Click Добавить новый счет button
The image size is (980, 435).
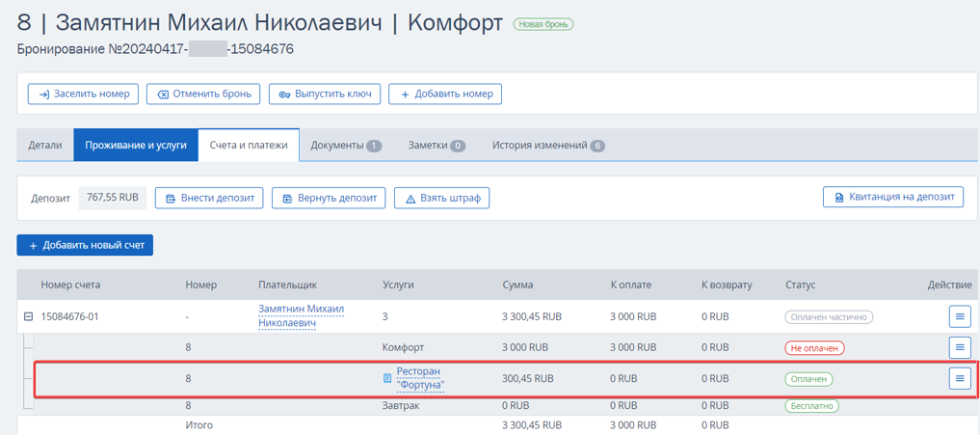[x=85, y=245]
